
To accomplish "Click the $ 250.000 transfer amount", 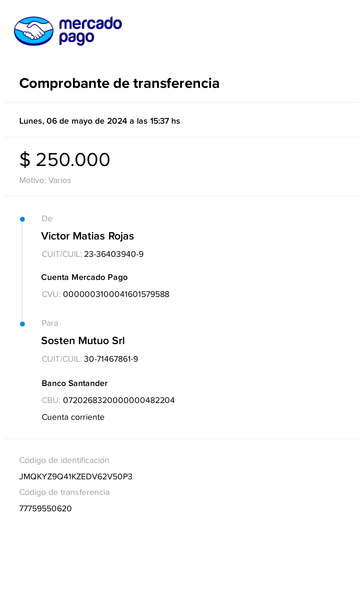I will point(65,160).
